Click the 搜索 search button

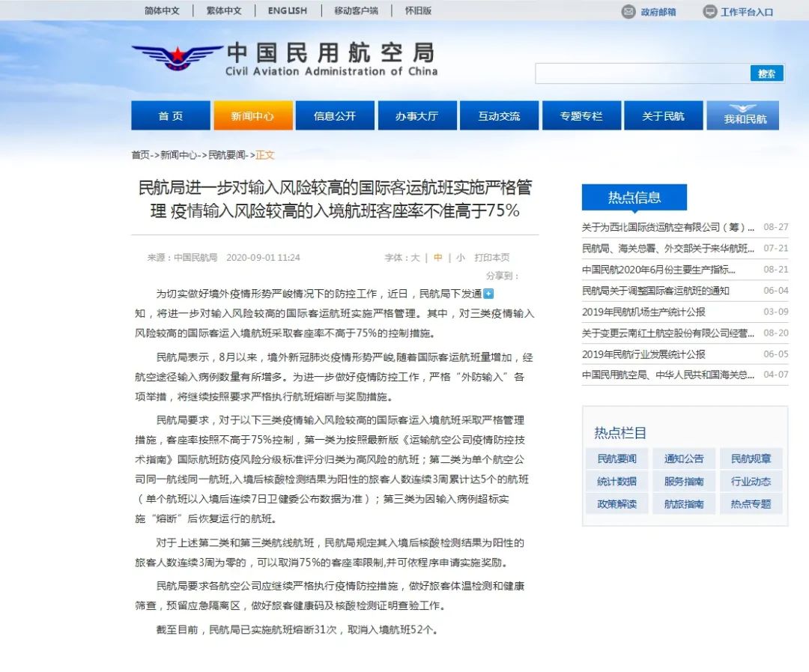point(767,74)
